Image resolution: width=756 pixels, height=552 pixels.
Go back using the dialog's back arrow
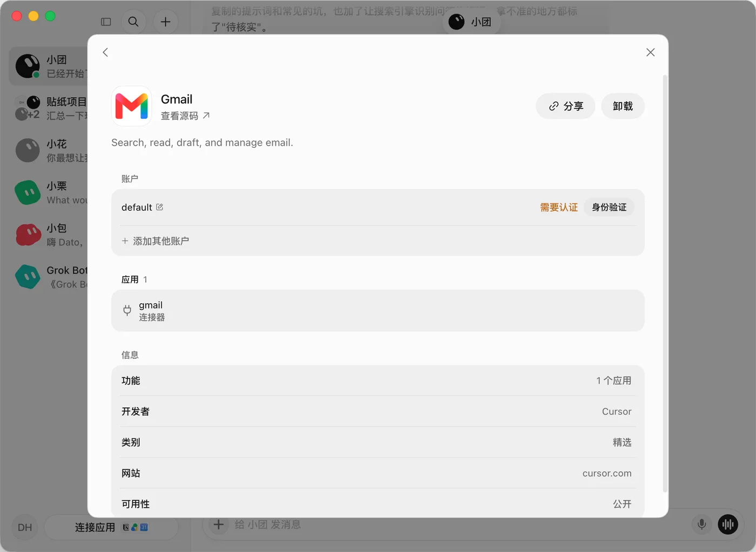tap(105, 52)
